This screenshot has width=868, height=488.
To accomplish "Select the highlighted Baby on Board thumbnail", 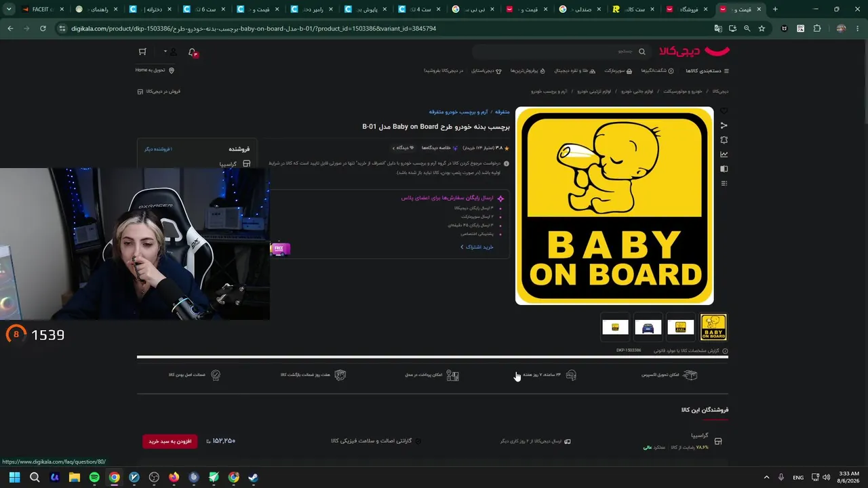I will tap(713, 327).
